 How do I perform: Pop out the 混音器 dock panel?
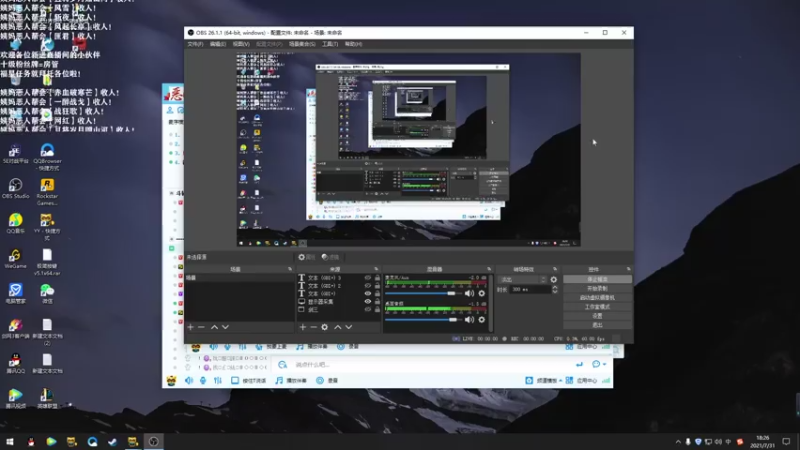click(489, 269)
